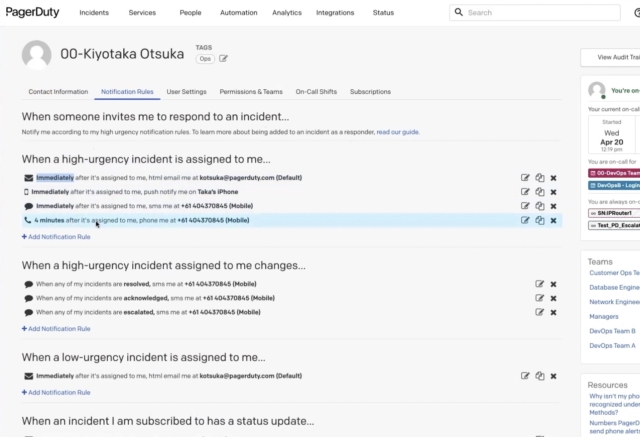Delete the 4 minutes phone call rule
The width and height of the screenshot is (640, 437).
[553, 220]
